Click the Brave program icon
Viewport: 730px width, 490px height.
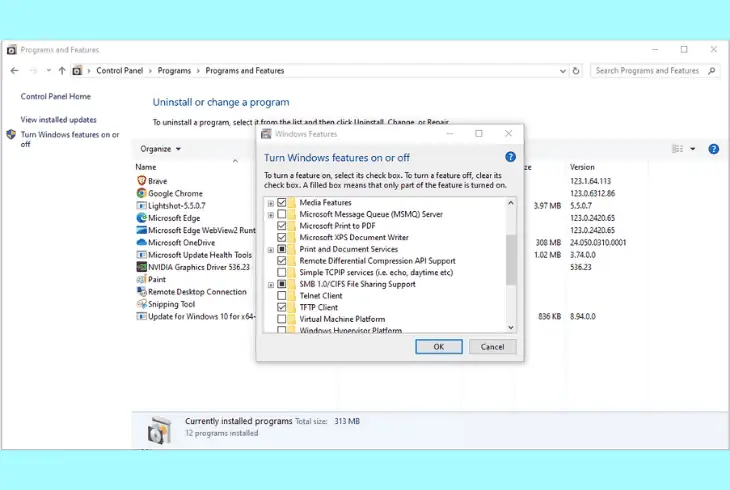point(142,181)
